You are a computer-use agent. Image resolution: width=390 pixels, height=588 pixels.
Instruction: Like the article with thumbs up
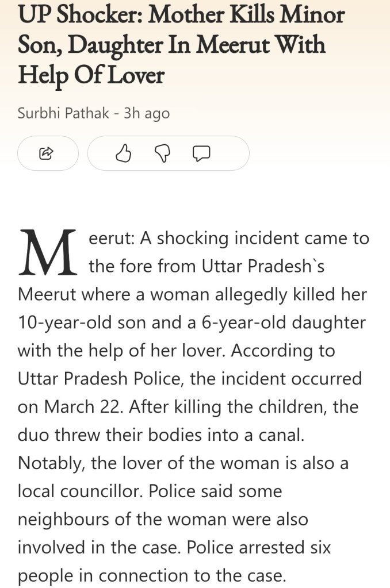click(x=124, y=153)
